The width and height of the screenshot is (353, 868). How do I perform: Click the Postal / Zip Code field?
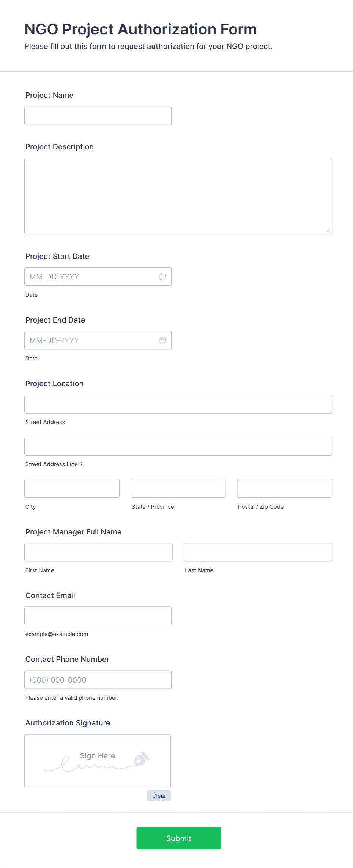(x=285, y=489)
